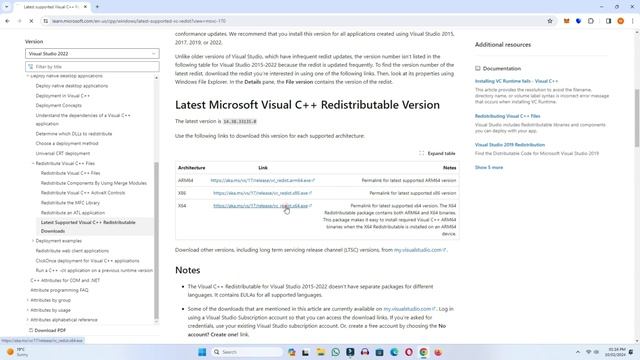Screen dimensions: 640x360
Task: Click the page vertical scrollbar thumb
Action: point(637,118)
